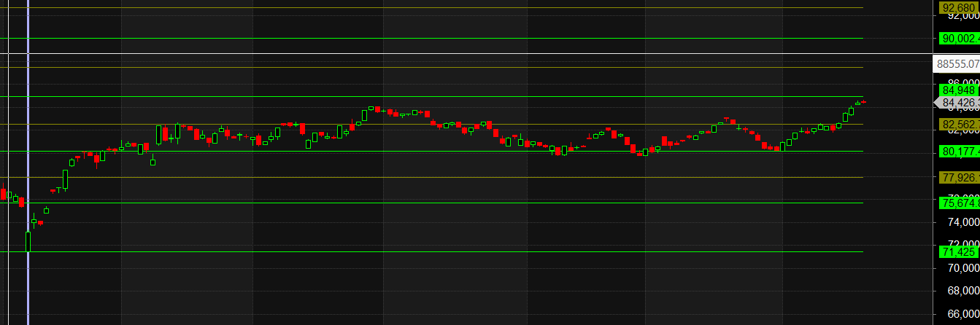
Task: Click the white 88555.07 crosshair price label
Action: pyautogui.click(x=957, y=63)
